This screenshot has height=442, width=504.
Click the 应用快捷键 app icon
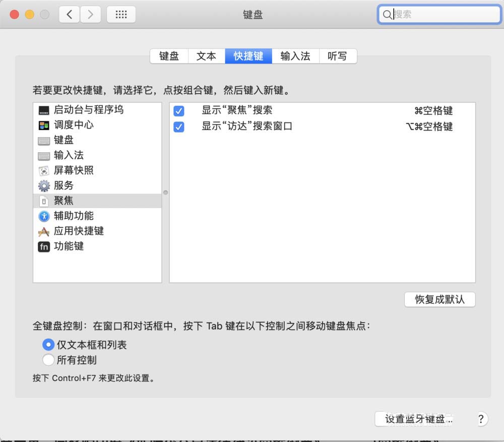click(44, 231)
